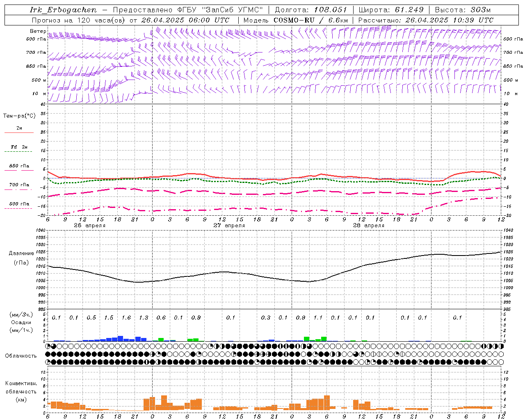Viewport: 525px width, 420px height.
Task: Click the Давление panel label
Action: click(x=21, y=253)
